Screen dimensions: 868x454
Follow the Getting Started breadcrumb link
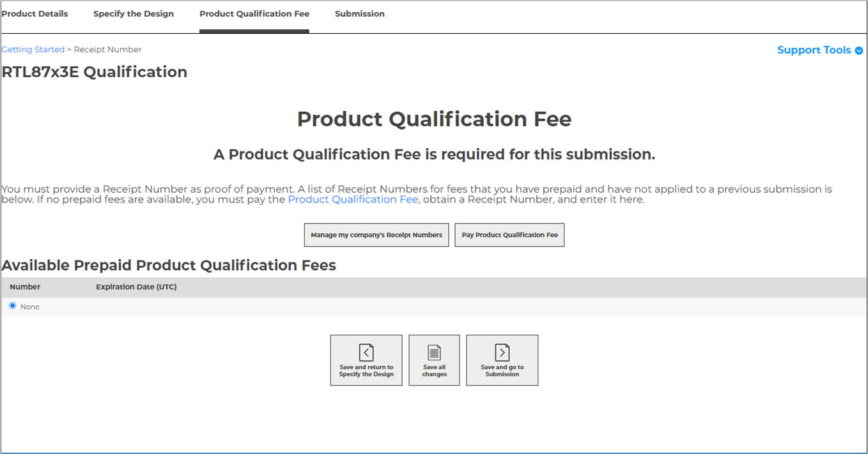pyautogui.click(x=33, y=49)
